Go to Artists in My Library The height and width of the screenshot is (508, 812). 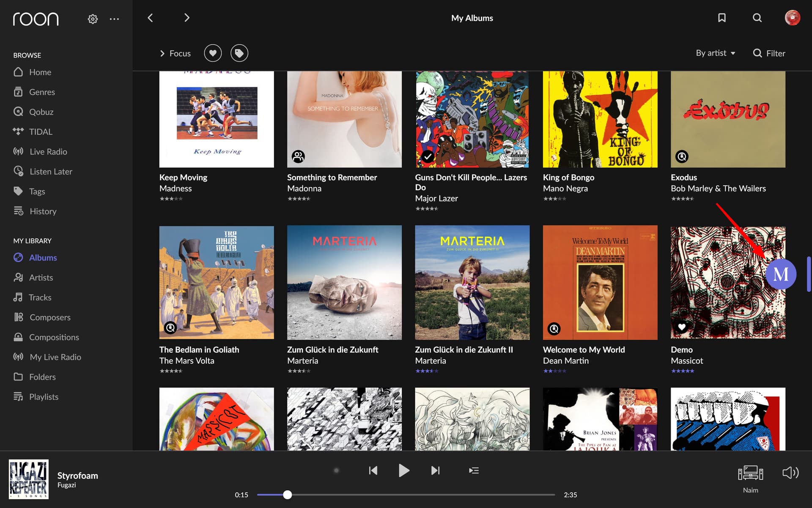pyautogui.click(x=41, y=278)
